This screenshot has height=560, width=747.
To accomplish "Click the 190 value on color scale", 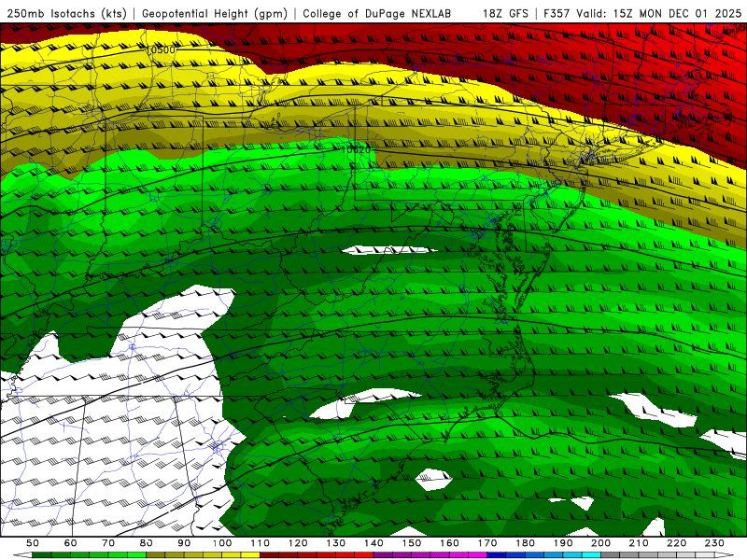I will point(563,543).
